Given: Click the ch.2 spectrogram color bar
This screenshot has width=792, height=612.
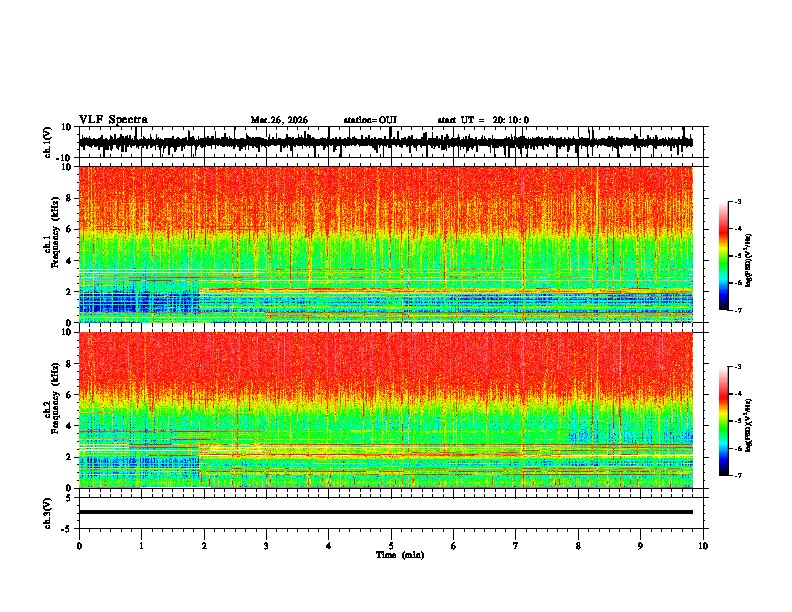Looking at the screenshot, I should pos(723,421).
